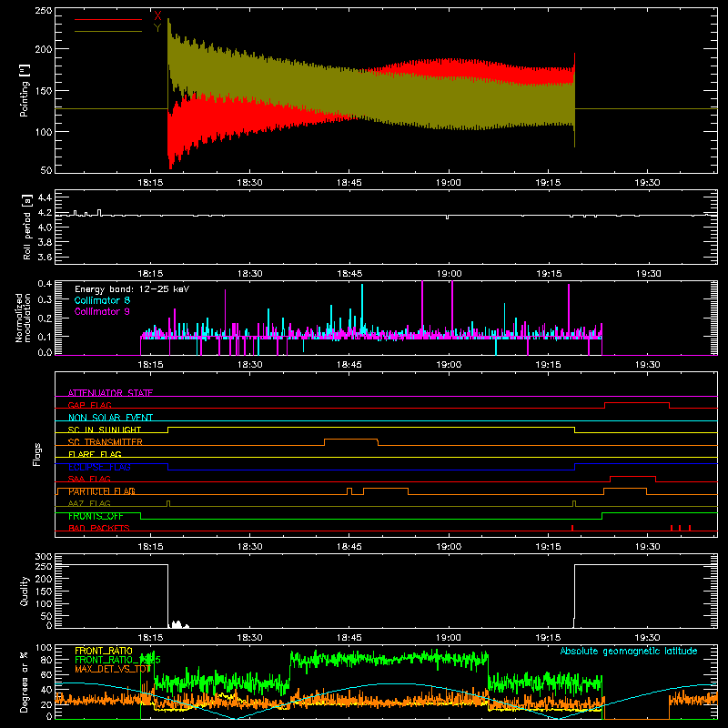This screenshot has height=728, width=728.
Task: Select the 'Y' legend label
Action: click(157, 28)
